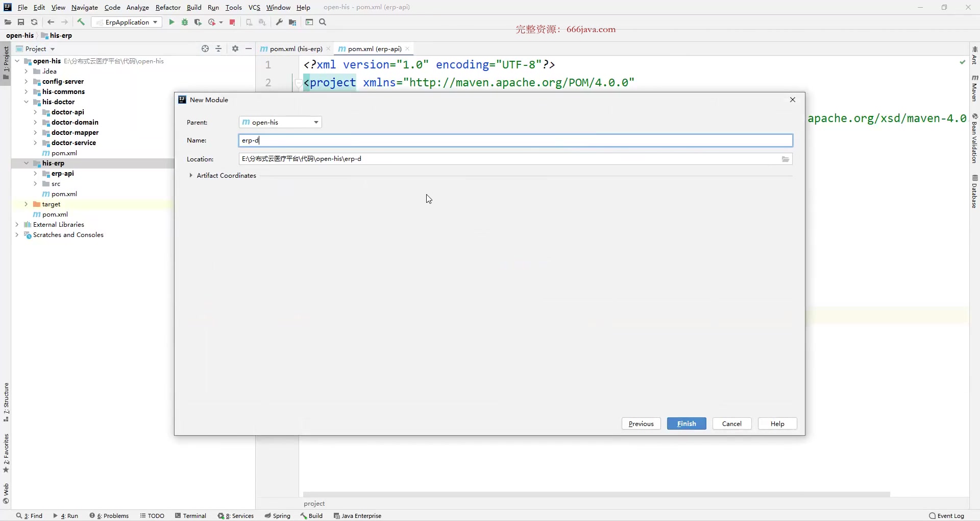Open the Event Log in status bar
The height and width of the screenshot is (521, 980).
coord(947,515)
